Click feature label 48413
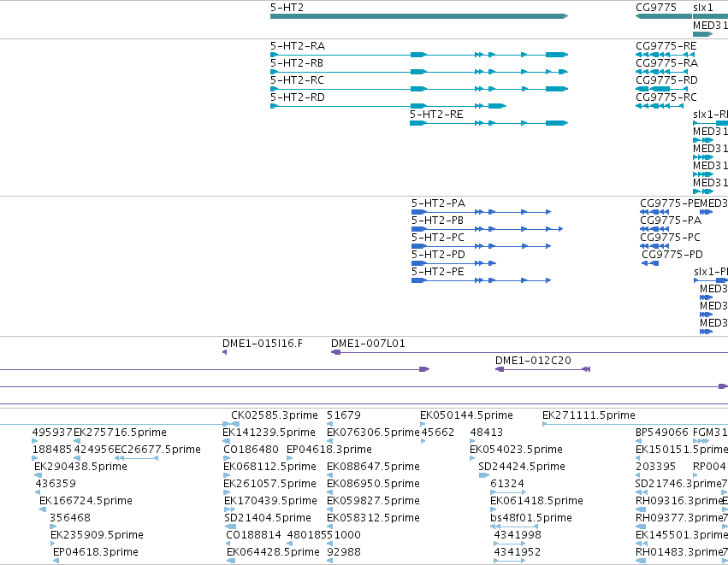 486,433
